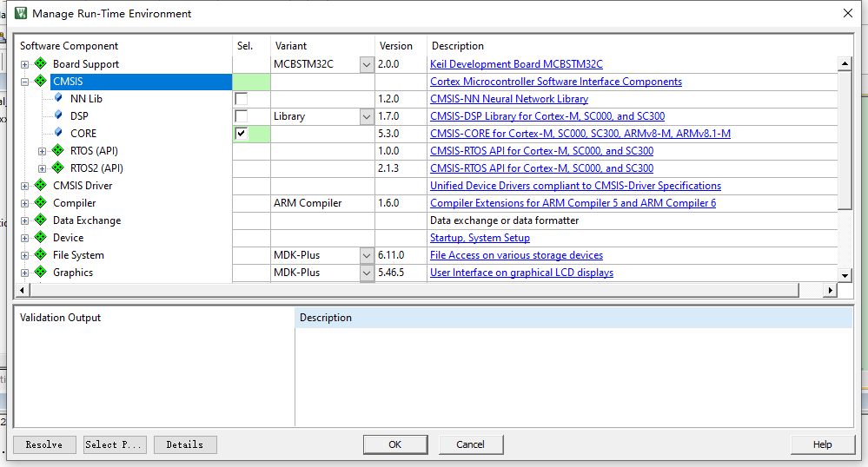The width and height of the screenshot is (868, 467).
Task: Click the green diamond icon beside File System
Action: [41, 254]
